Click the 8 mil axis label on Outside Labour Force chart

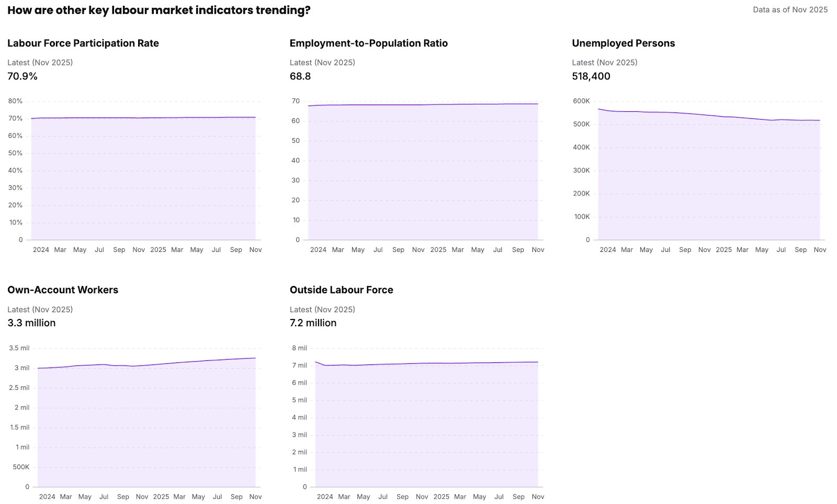click(x=299, y=348)
